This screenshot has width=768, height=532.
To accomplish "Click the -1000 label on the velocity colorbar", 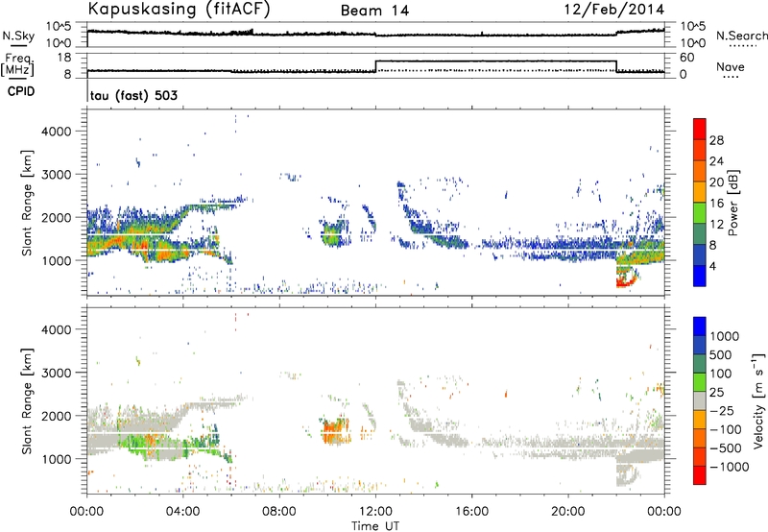I will coord(730,467).
